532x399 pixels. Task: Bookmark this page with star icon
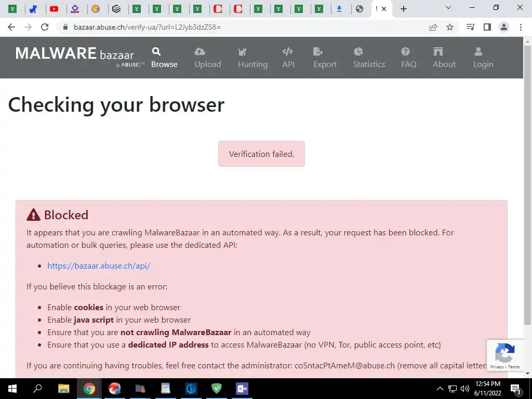click(450, 27)
